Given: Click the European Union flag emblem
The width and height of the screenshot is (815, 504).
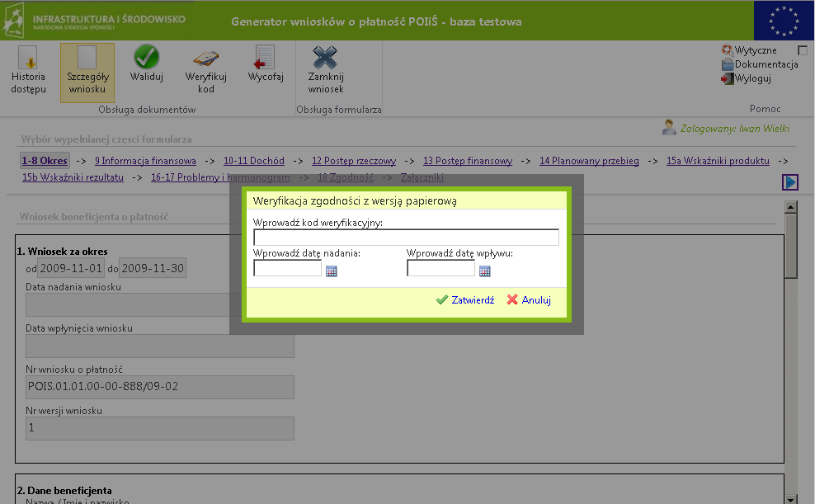Looking at the screenshot, I should [x=784, y=21].
